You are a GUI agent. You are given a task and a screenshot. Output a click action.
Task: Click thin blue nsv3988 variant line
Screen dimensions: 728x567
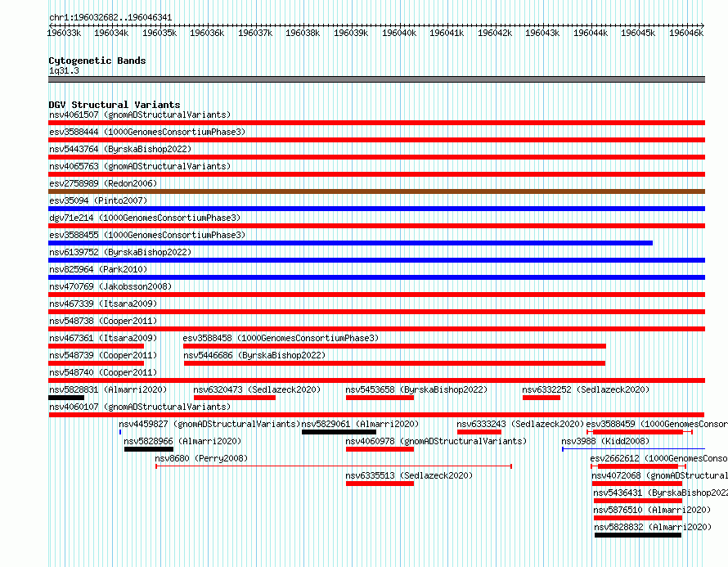[x=634, y=449]
